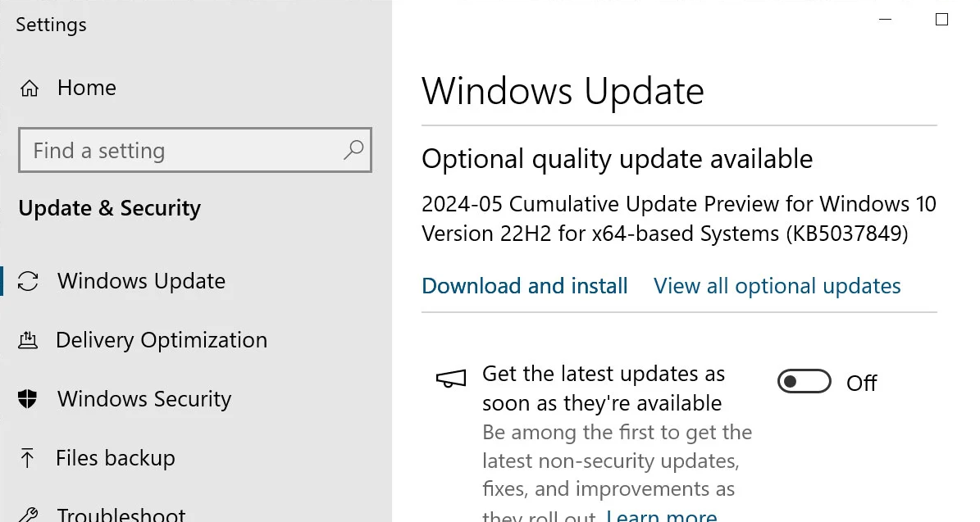Click the megaphone icon beside latest updates
The image size is (980, 522).
[451, 378]
